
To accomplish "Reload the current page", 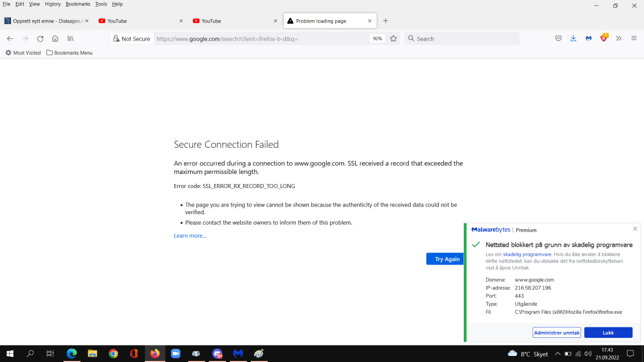I will coord(40,39).
